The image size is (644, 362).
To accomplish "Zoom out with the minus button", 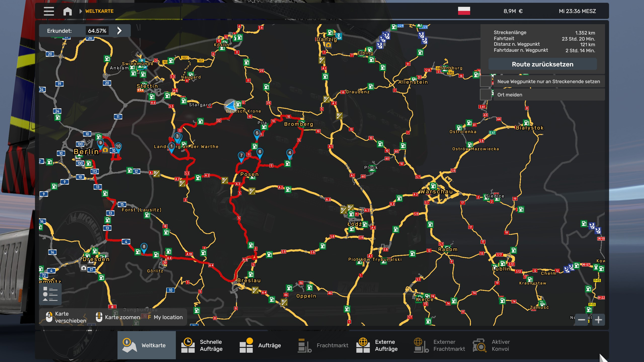I will point(581,320).
